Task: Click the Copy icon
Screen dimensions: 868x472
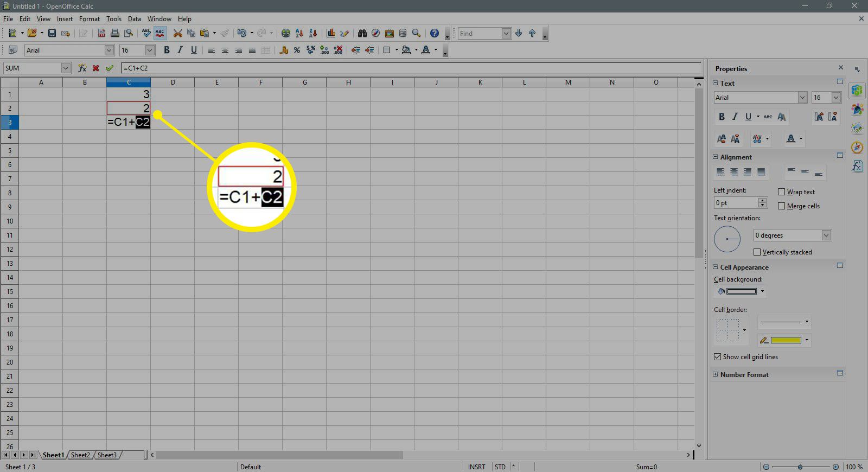Action: tap(191, 34)
